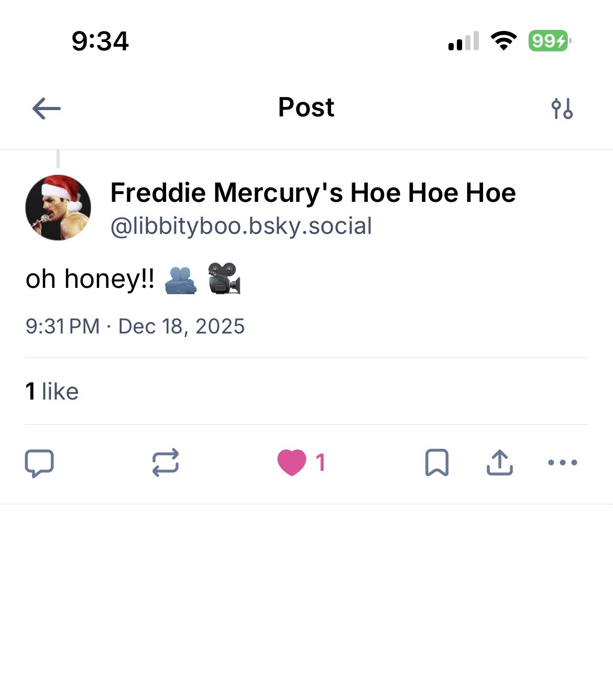Image resolution: width=613 pixels, height=700 pixels.
Task: Open thread preferences settings icon
Action: pos(562,109)
